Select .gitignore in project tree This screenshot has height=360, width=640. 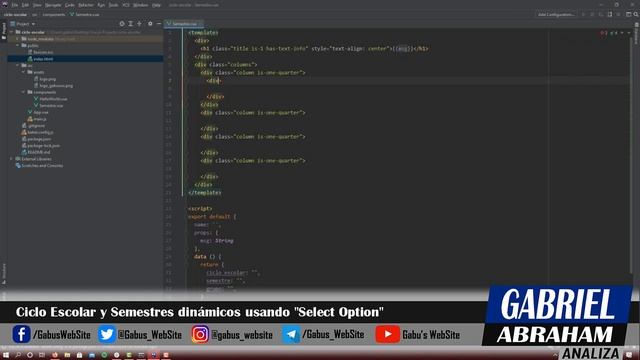33,126
